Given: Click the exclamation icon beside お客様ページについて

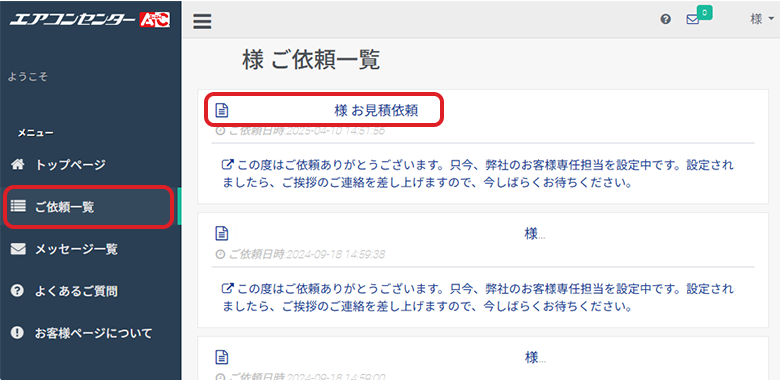Looking at the screenshot, I should click(x=17, y=333).
